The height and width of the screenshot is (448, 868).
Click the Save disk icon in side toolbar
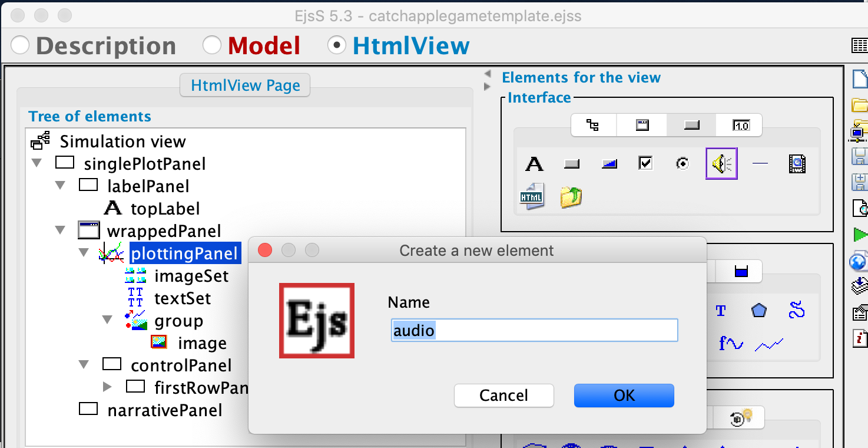[x=860, y=157]
